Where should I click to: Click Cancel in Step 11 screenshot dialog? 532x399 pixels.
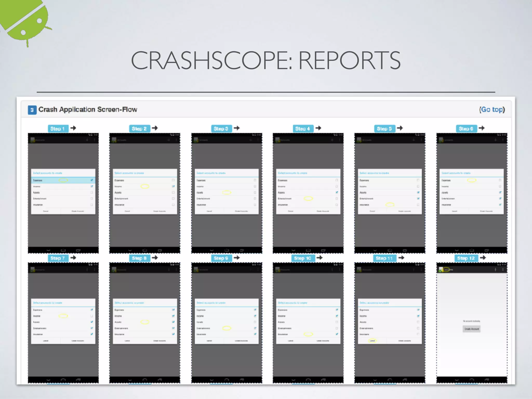click(x=372, y=341)
